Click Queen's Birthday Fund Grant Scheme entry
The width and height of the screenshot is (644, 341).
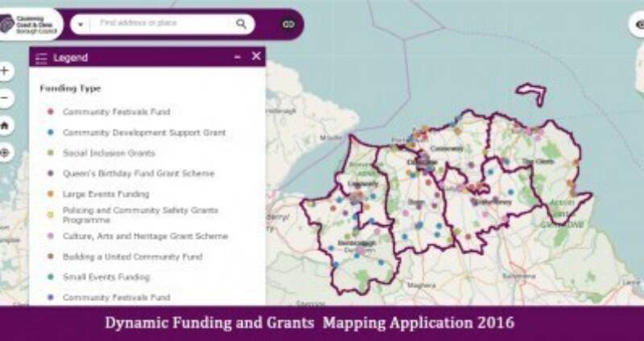[x=138, y=174]
